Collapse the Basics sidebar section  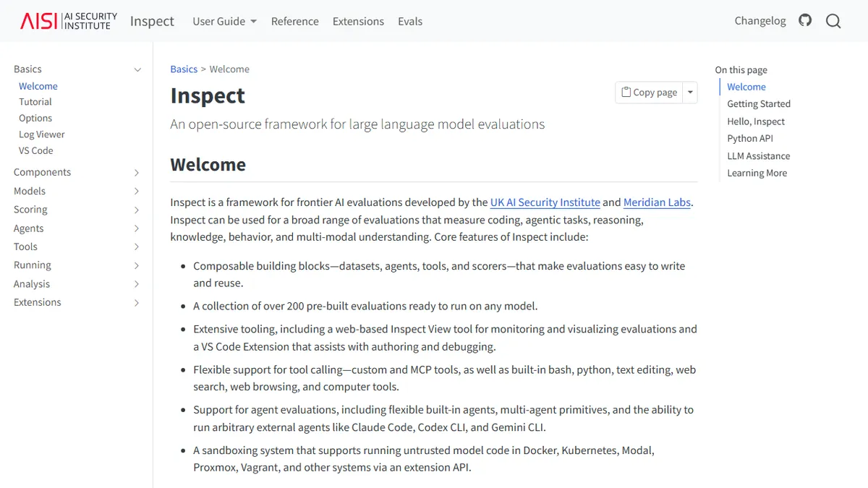(137, 69)
